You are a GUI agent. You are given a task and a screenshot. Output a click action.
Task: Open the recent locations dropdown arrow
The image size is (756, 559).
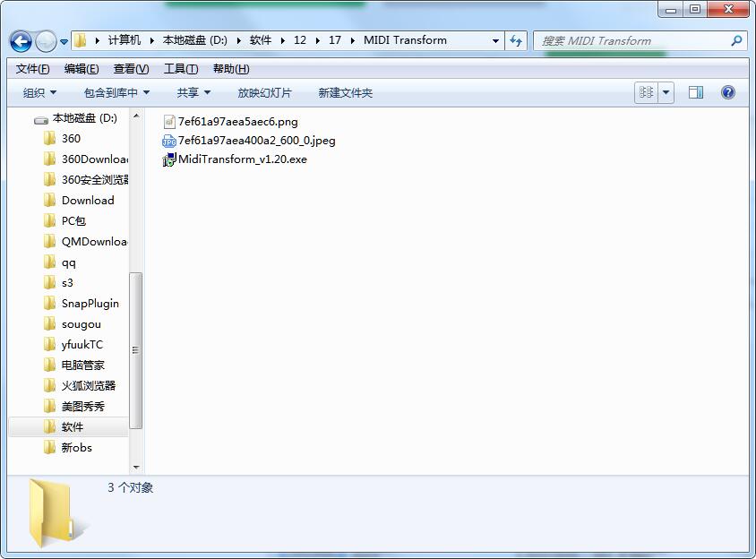64,42
